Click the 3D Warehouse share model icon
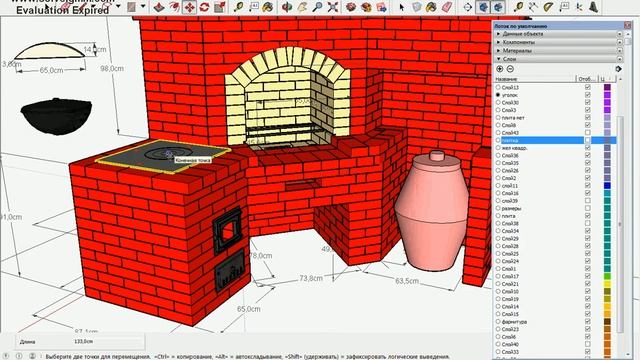Screen dimensions: 640x360 (x=381, y=7)
